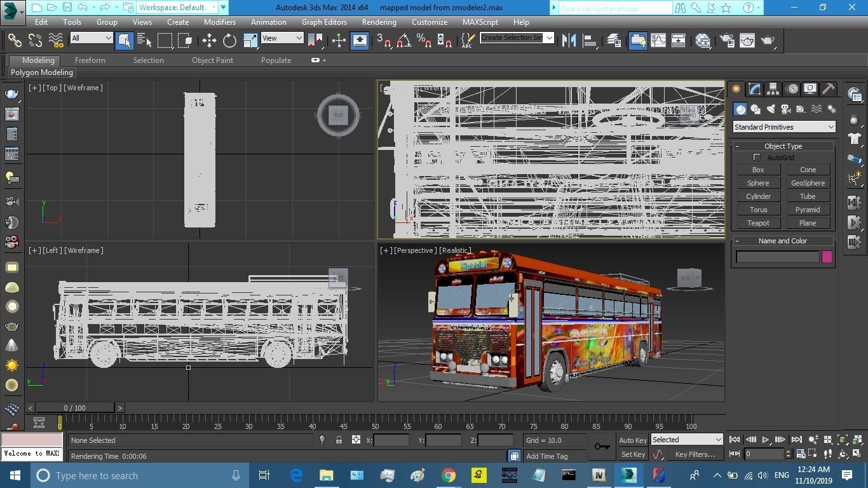The width and height of the screenshot is (868, 488).
Task: Click the ViewCube in Top viewport
Action: tap(338, 115)
